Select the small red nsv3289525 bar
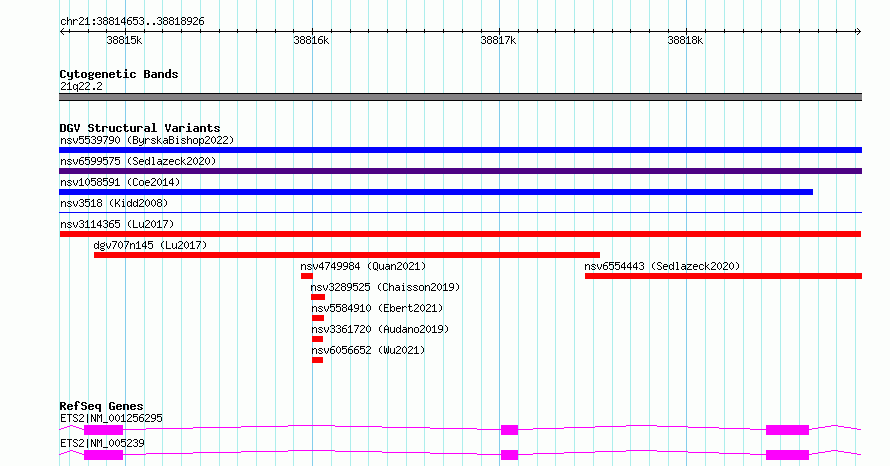 point(318,297)
